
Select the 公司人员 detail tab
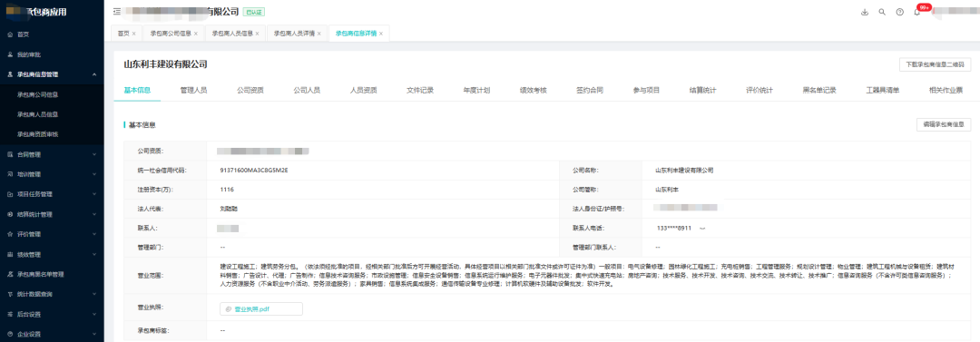pyautogui.click(x=307, y=90)
